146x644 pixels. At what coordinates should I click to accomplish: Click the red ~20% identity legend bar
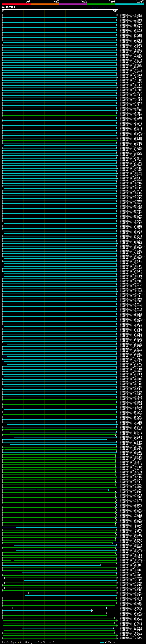pos(16,4)
